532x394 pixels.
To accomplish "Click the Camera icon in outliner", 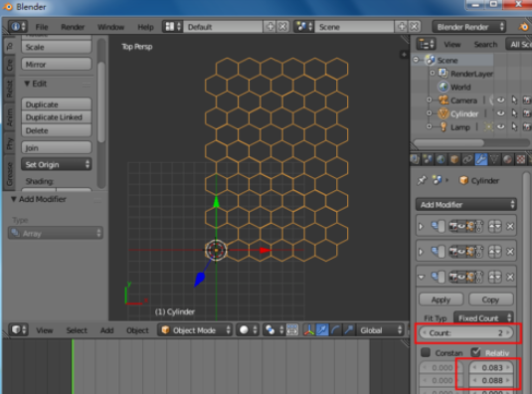I will pyautogui.click(x=443, y=100).
